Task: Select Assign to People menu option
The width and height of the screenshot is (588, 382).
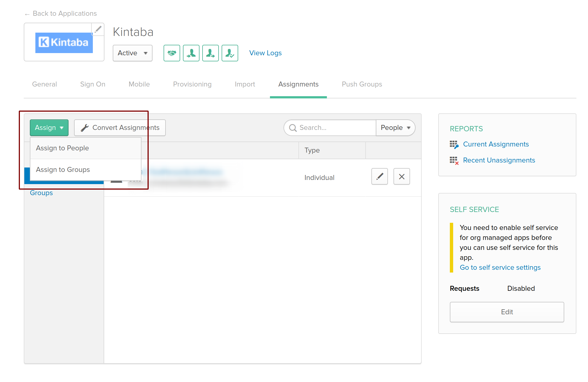Action: (62, 148)
